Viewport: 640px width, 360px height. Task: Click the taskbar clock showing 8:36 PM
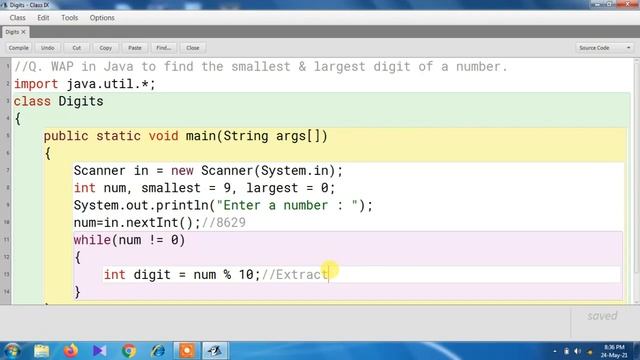[614, 351]
